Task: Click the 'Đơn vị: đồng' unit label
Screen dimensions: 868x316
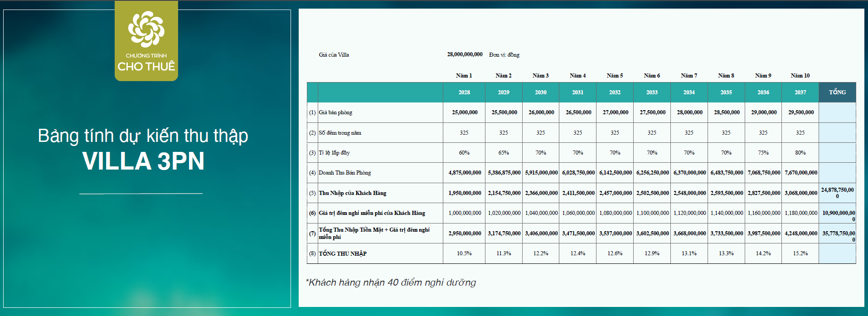Action: pos(504,55)
